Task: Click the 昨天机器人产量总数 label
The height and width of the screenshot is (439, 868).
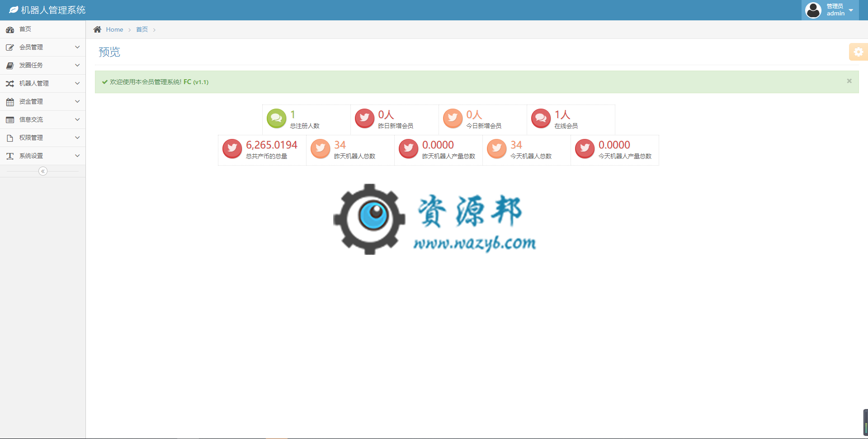Action: [x=449, y=156]
